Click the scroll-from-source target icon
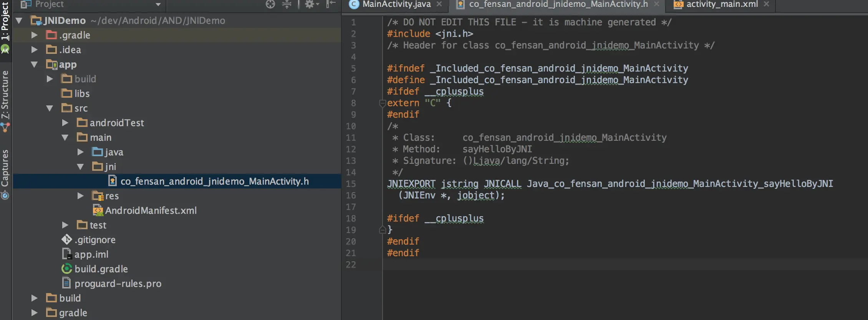 click(270, 4)
